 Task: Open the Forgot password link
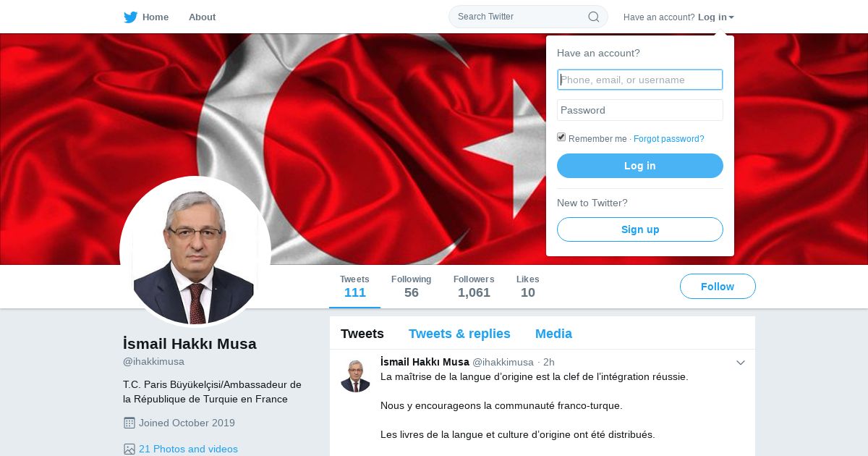tap(669, 139)
